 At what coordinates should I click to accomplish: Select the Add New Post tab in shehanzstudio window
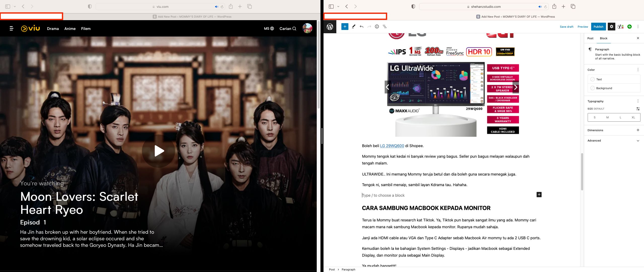(x=516, y=17)
